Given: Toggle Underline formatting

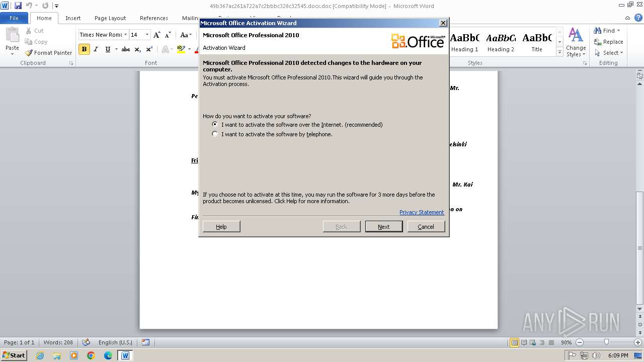Looking at the screenshot, I should pyautogui.click(x=108, y=49).
